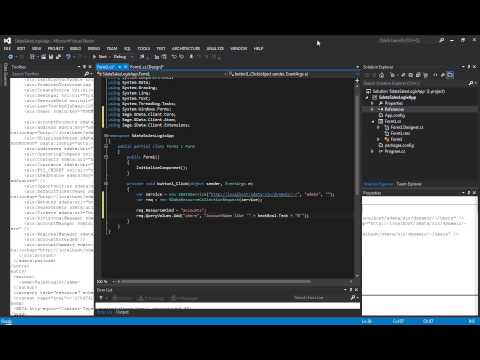Click the Error List filter funnel icon
The image size is (480, 360).
click(x=101, y=298)
